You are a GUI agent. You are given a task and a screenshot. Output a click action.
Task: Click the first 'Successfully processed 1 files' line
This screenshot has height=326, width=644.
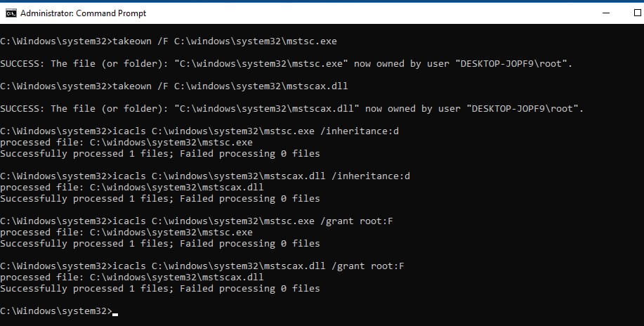coord(159,154)
